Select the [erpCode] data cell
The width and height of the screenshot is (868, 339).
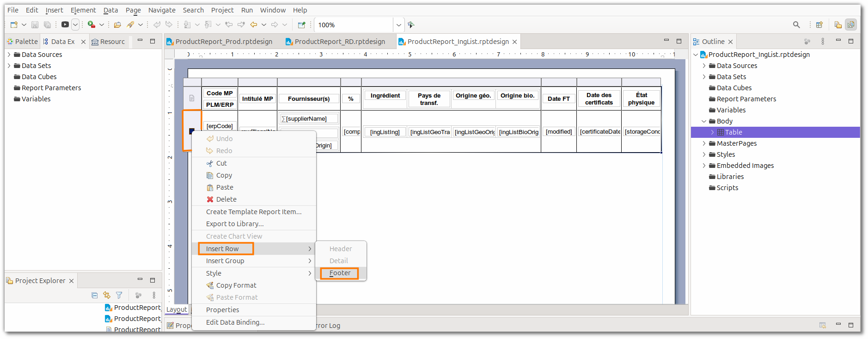(x=220, y=126)
